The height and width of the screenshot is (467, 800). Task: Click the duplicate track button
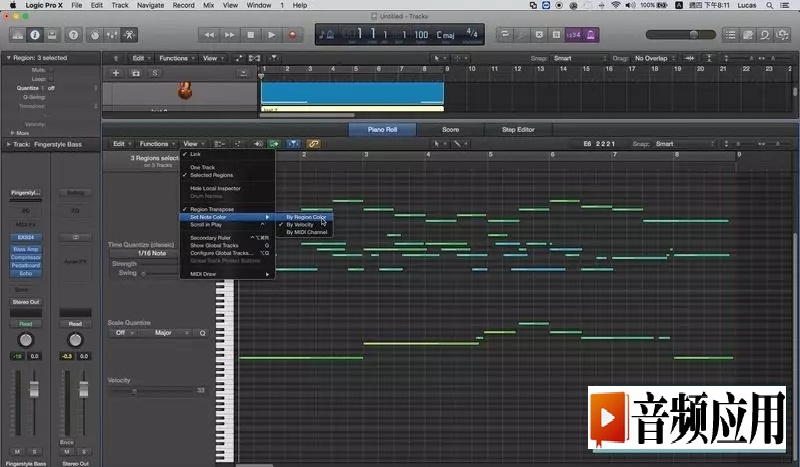coord(136,73)
